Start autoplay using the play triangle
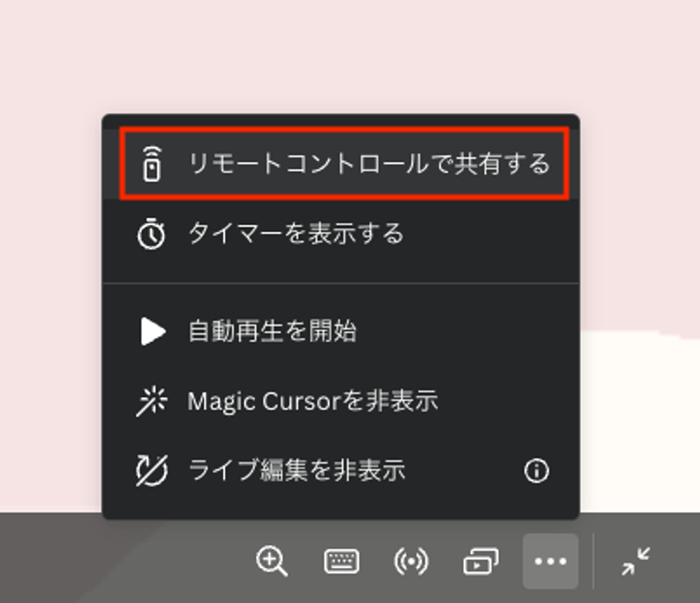 153,331
